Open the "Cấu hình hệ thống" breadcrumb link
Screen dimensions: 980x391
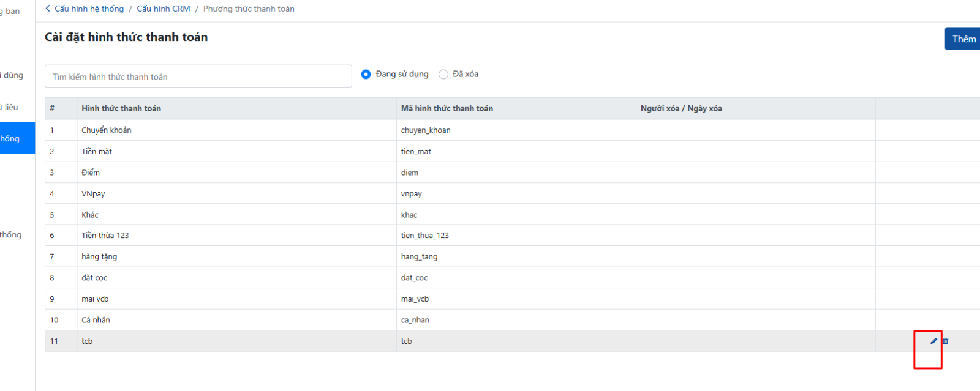click(x=89, y=9)
